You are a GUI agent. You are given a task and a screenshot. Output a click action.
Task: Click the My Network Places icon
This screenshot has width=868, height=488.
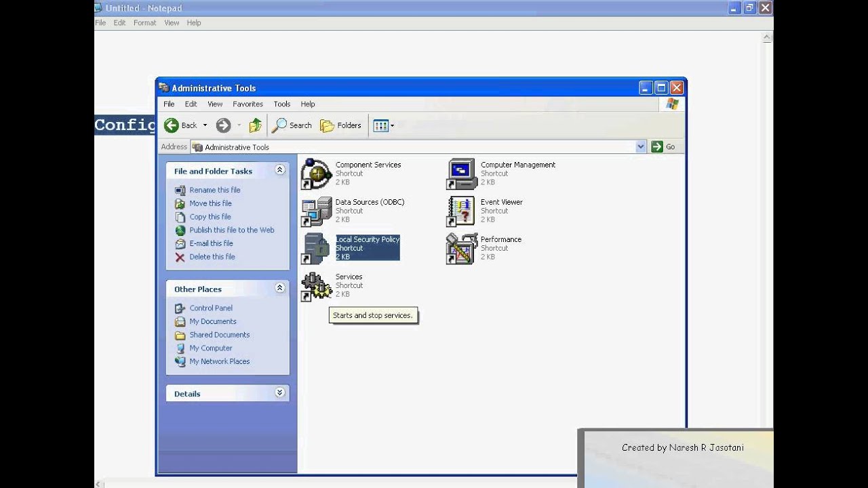coord(180,361)
